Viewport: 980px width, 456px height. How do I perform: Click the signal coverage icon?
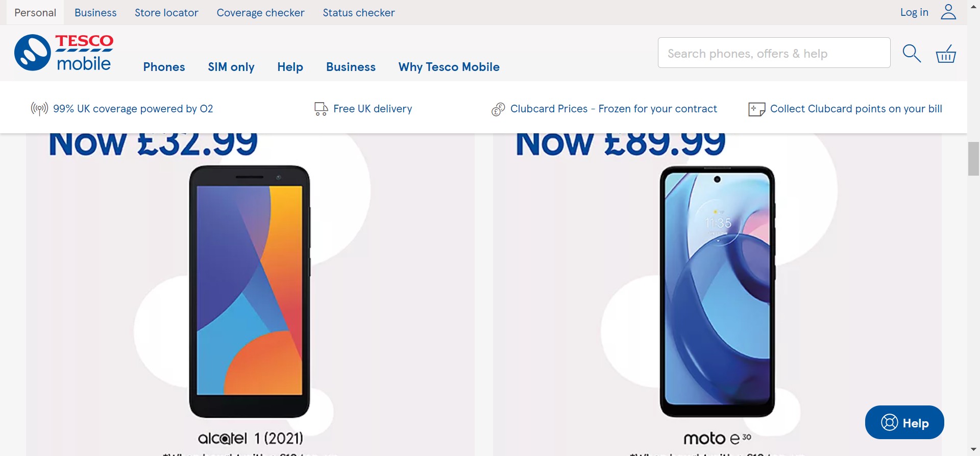39,109
